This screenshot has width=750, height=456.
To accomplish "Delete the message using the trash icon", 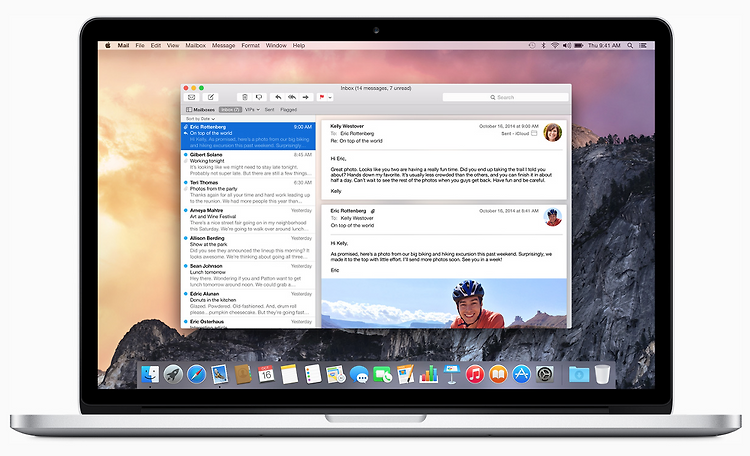I will coord(244,97).
